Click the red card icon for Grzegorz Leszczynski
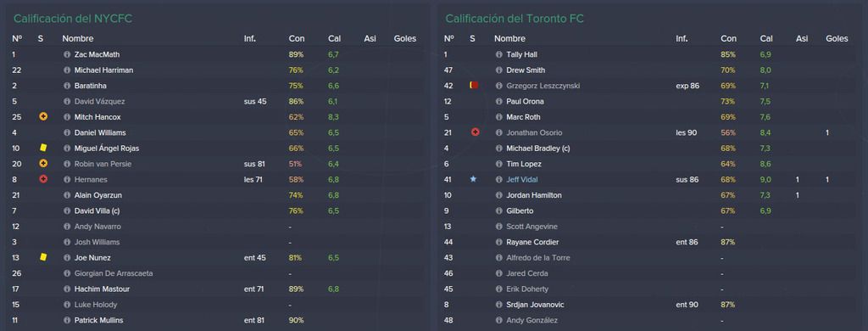The width and height of the screenshot is (868, 331). click(x=473, y=86)
